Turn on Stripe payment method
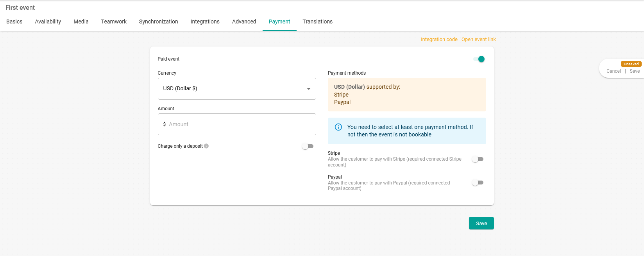 (478, 159)
